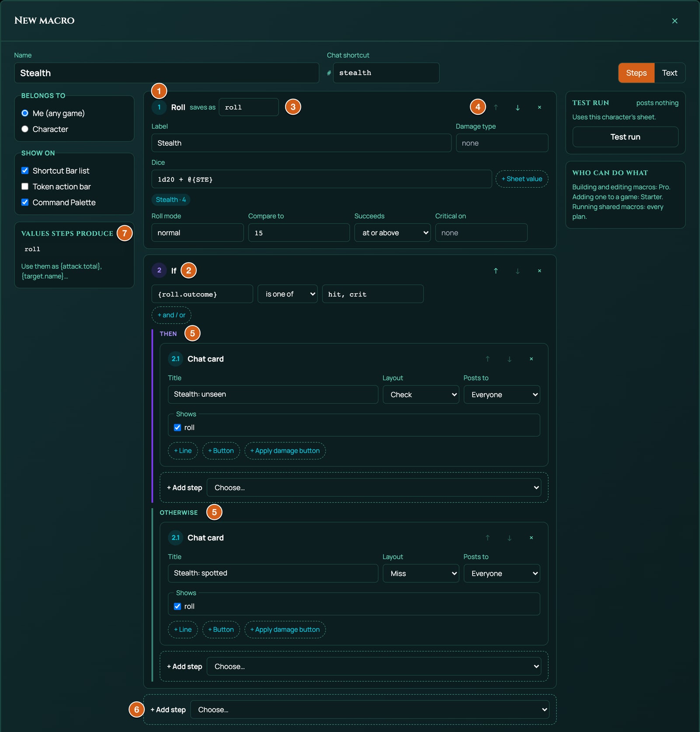
Task: Toggle roll checkbox in 'Stealth: spotted' card
Action: tap(177, 606)
